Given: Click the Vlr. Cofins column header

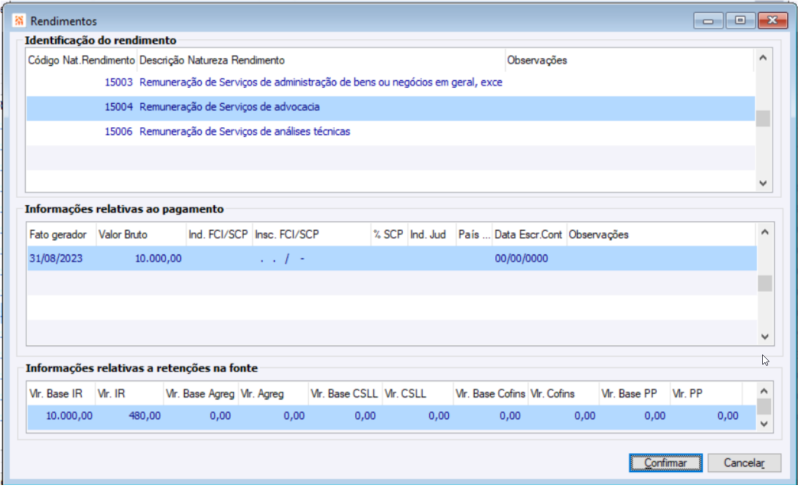Looking at the screenshot, I should pyautogui.click(x=563, y=394).
